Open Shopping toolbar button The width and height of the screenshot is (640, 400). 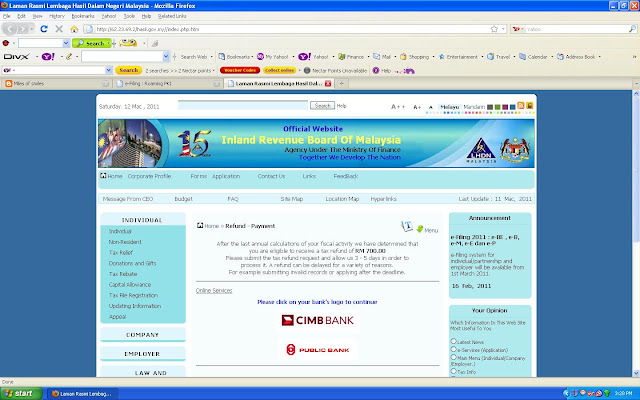(415, 57)
